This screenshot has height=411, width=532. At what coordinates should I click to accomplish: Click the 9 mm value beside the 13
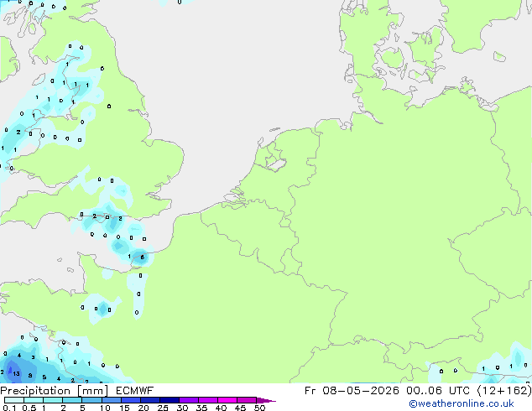click(30, 376)
